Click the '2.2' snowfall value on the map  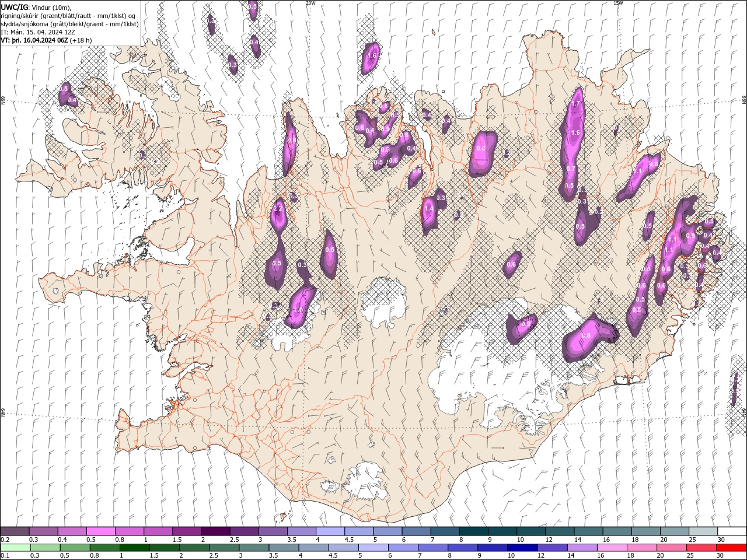pyautogui.click(x=278, y=208)
